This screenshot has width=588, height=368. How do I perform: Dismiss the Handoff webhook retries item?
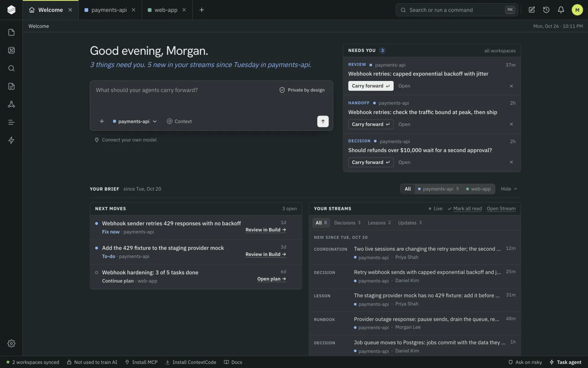click(511, 124)
